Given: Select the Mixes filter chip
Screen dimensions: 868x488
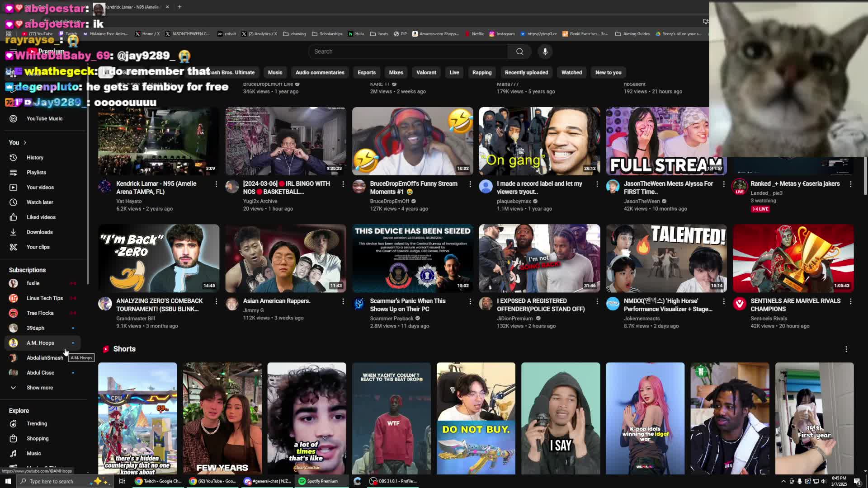Looking at the screenshot, I should coord(396,72).
